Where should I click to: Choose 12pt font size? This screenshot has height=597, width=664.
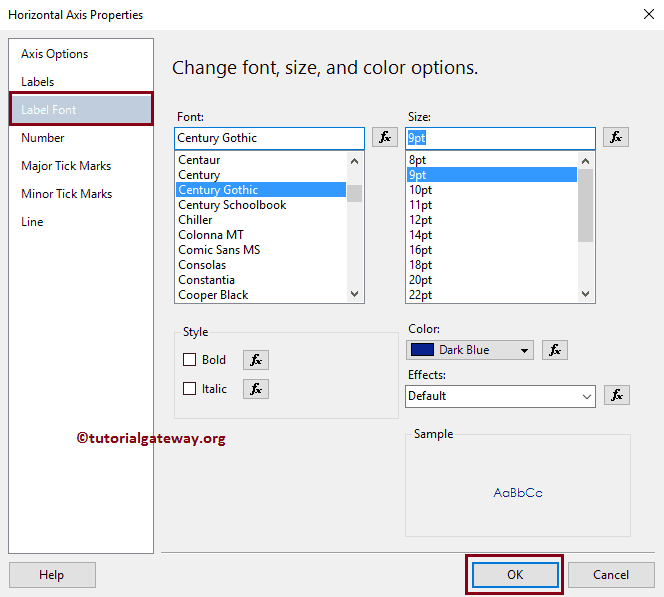click(x=492, y=220)
